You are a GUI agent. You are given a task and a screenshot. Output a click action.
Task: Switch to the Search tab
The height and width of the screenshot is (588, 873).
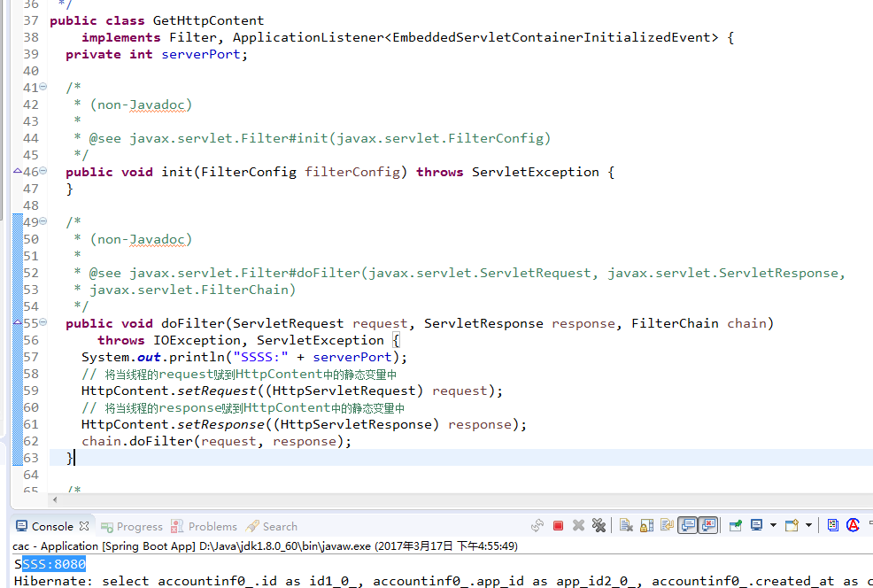coord(272,526)
